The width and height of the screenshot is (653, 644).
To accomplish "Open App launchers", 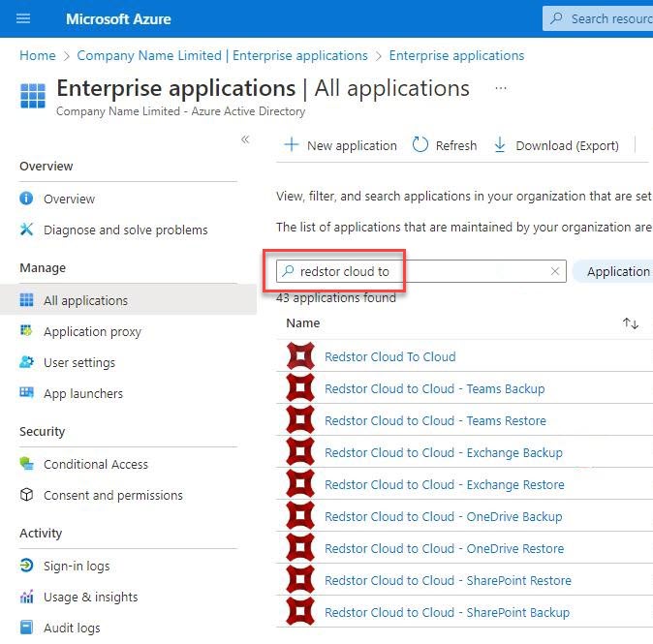I will [x=83, y=394].
